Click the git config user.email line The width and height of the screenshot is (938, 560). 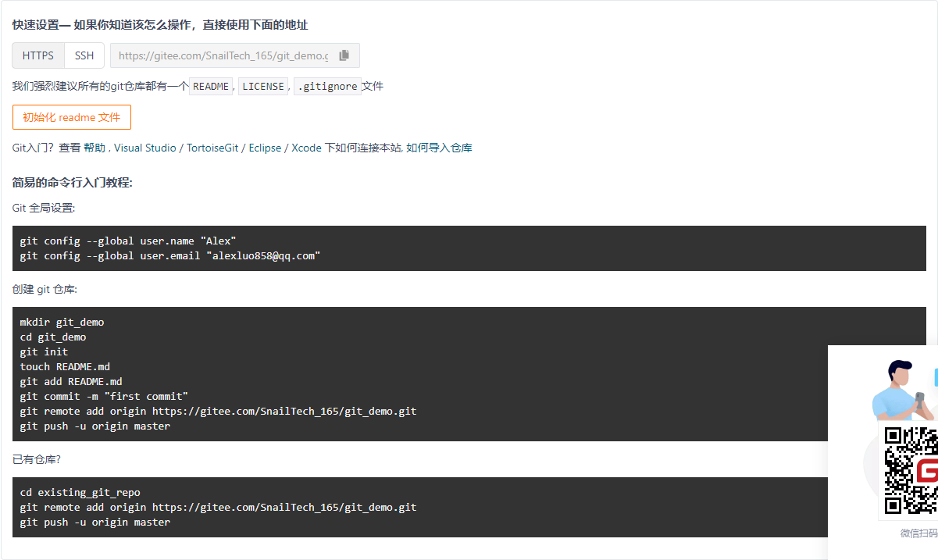(170, 255)
